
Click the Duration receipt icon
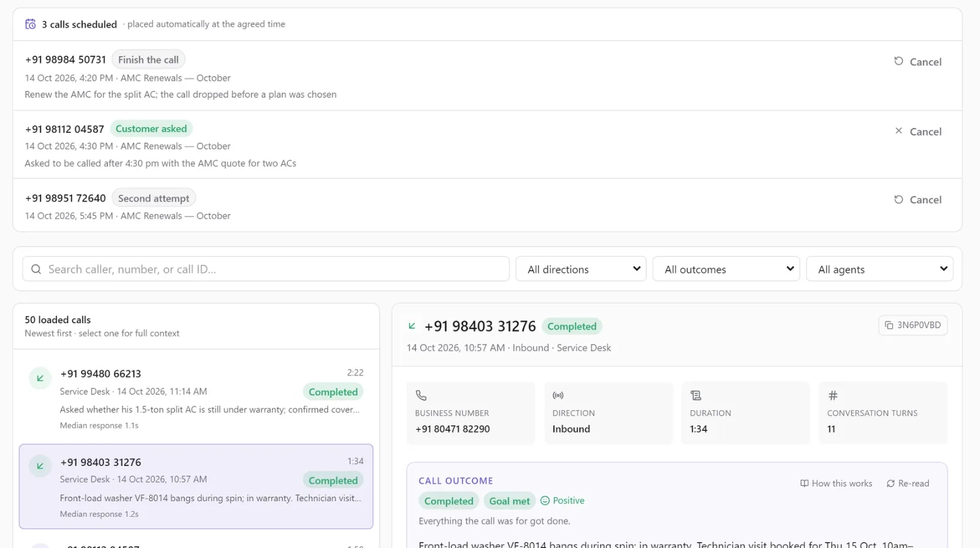click(696, 396)
